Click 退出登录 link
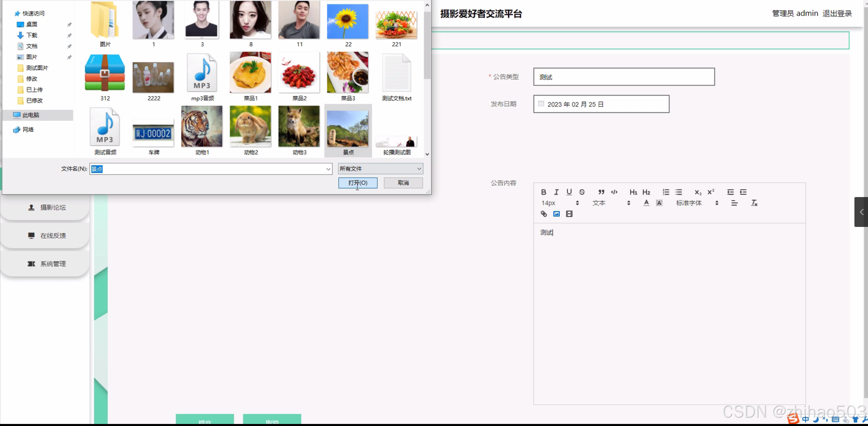This screenshot has width=868, height=426. (837, 14)
